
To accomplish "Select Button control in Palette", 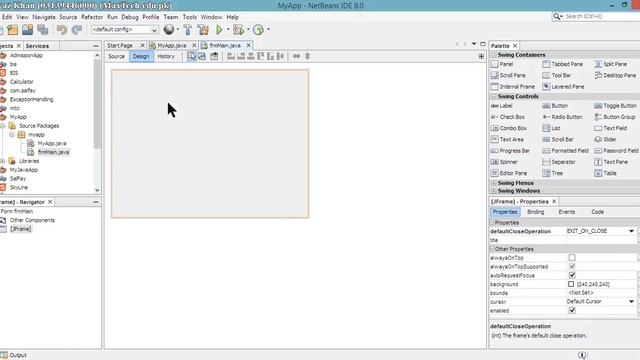I will click(x=555, y=106).
